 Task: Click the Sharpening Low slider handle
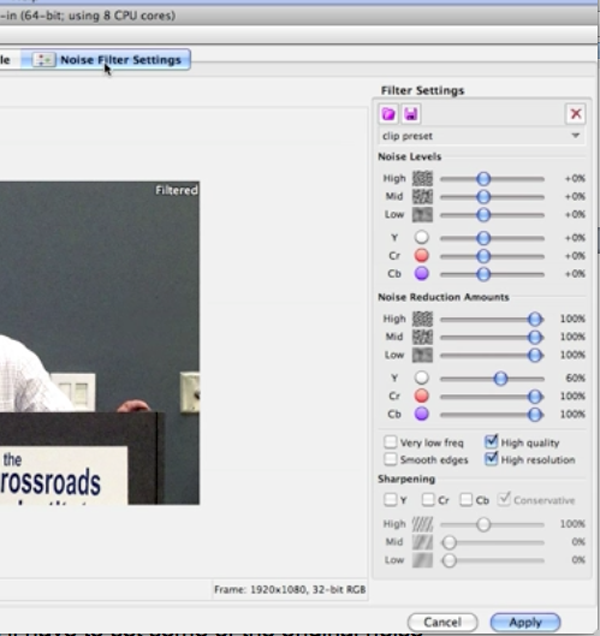coord(449,561)
